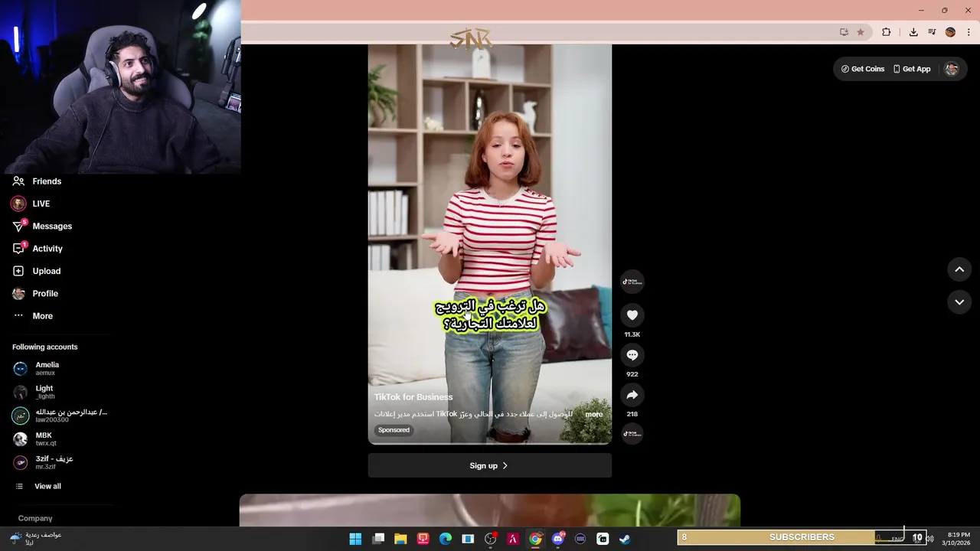Open the Friends page in sidebar

(37, 181)
